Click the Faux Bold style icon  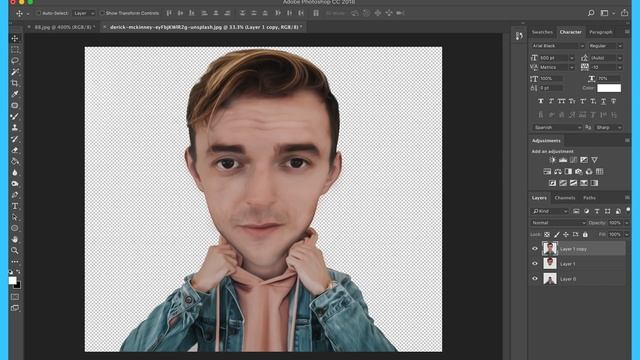(x=541, y=101)
